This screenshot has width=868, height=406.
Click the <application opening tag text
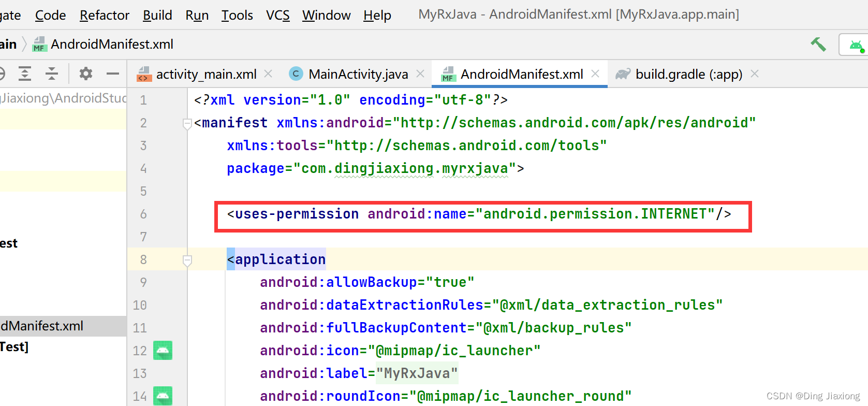click(276, 259)
